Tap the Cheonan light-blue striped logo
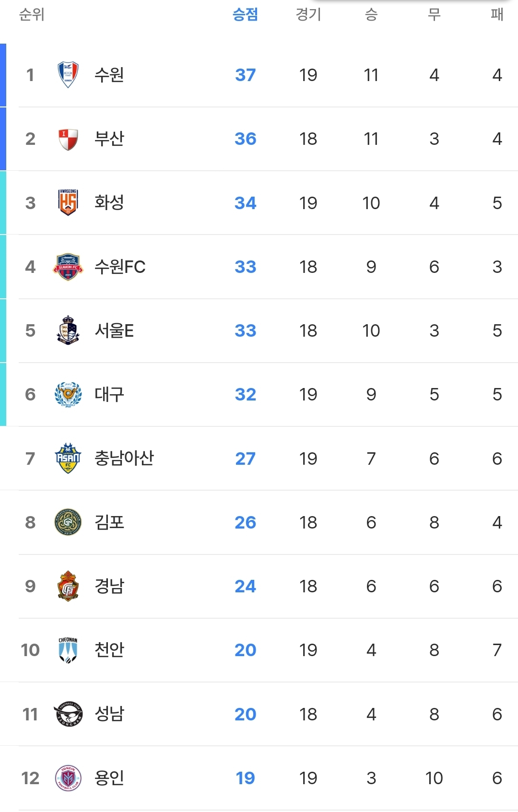 (x=68, y=650)
